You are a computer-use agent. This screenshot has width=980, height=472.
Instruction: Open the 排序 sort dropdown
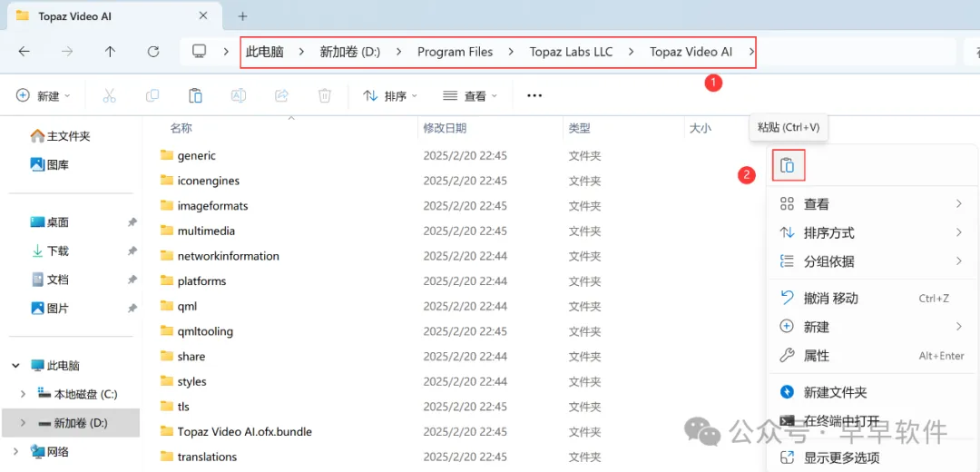click(x=390, y=95)
